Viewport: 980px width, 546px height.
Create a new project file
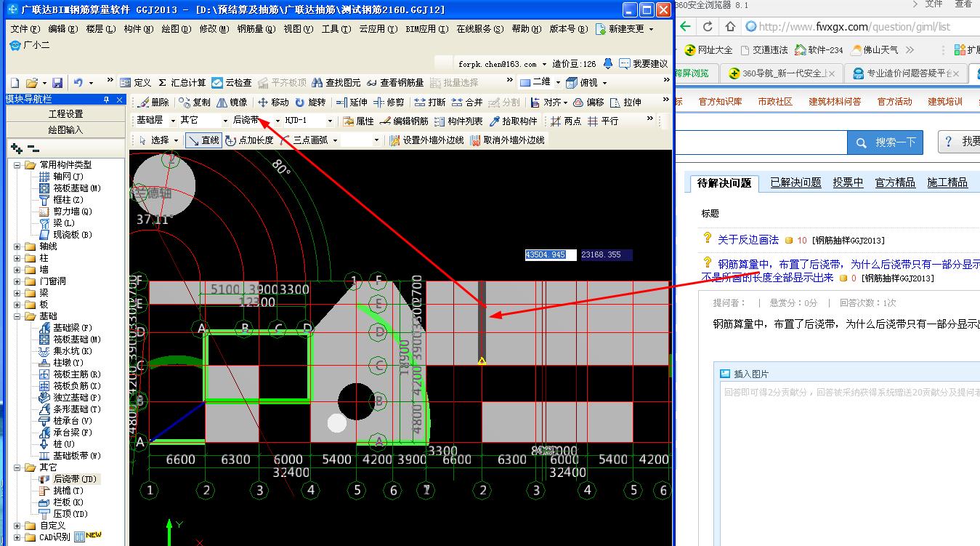click(x=14, y=83)
